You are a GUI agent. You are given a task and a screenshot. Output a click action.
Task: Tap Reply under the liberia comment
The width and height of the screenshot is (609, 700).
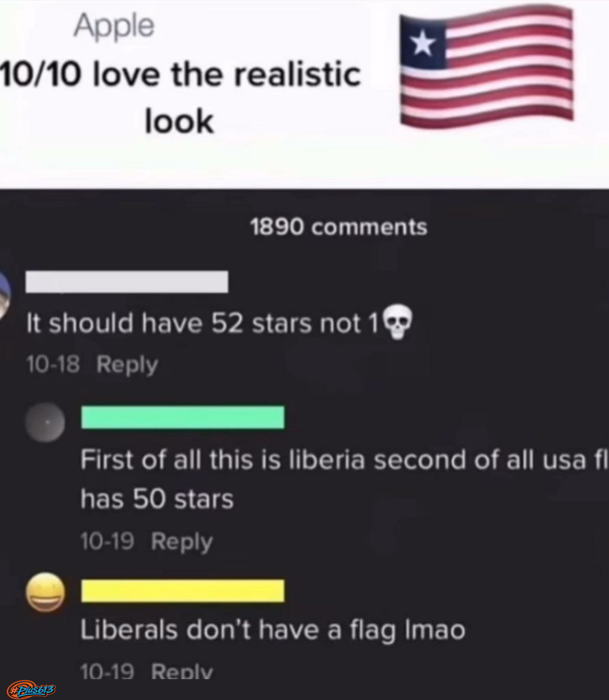[x=182, y=542]
